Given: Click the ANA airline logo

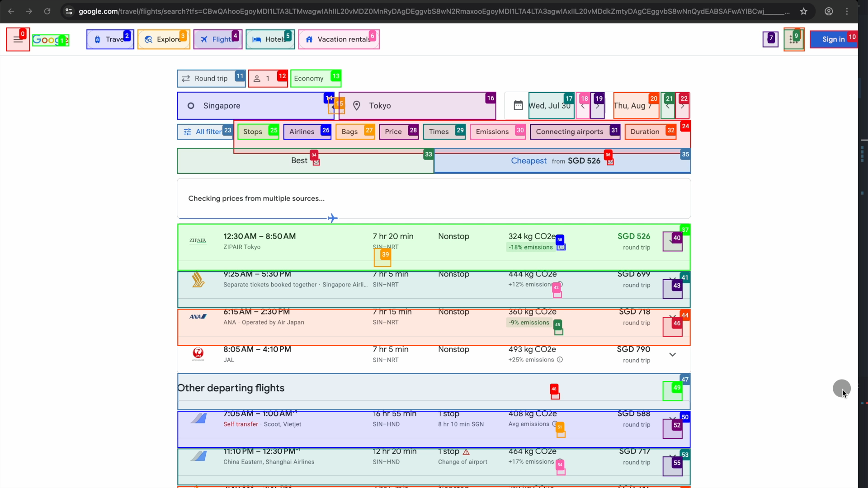Looking at the screenshot, I should [198, 317].
